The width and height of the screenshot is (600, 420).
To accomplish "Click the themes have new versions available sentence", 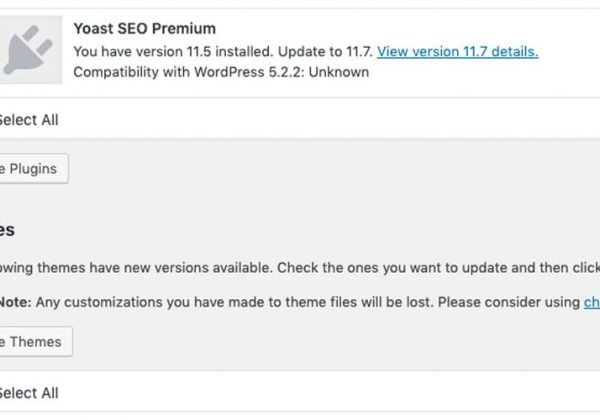I will click(136, 268).
